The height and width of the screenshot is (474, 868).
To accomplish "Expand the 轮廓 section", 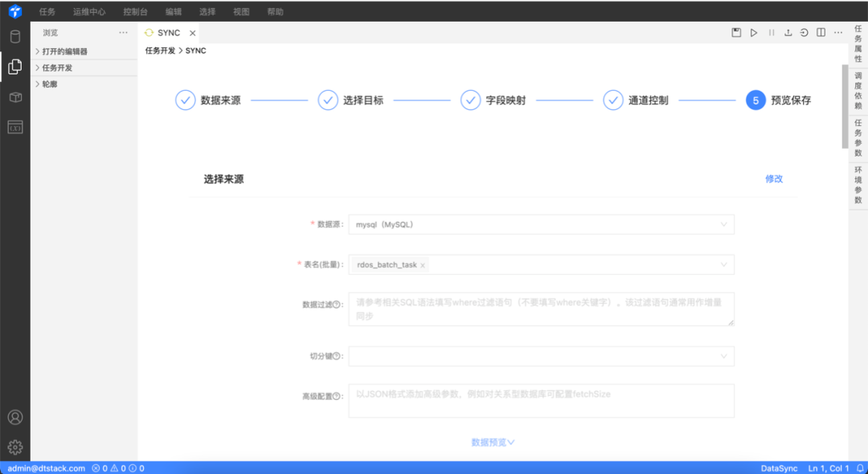I will coord(84,84).
